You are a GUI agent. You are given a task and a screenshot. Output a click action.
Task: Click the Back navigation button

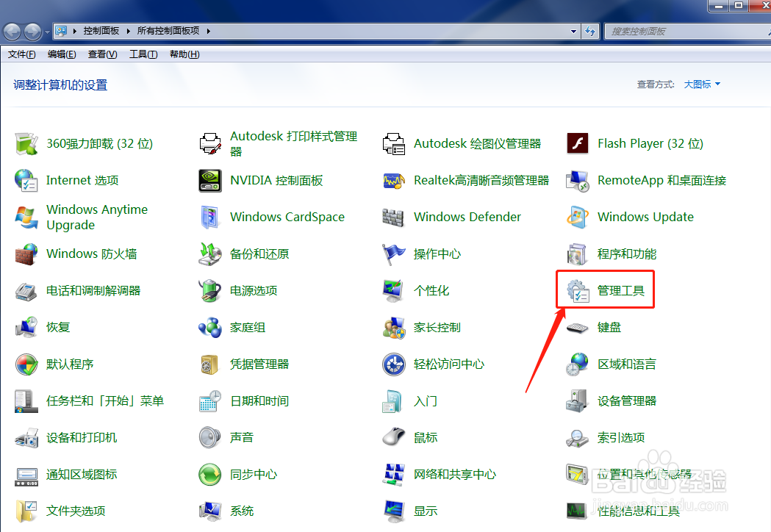click(12, 32)
